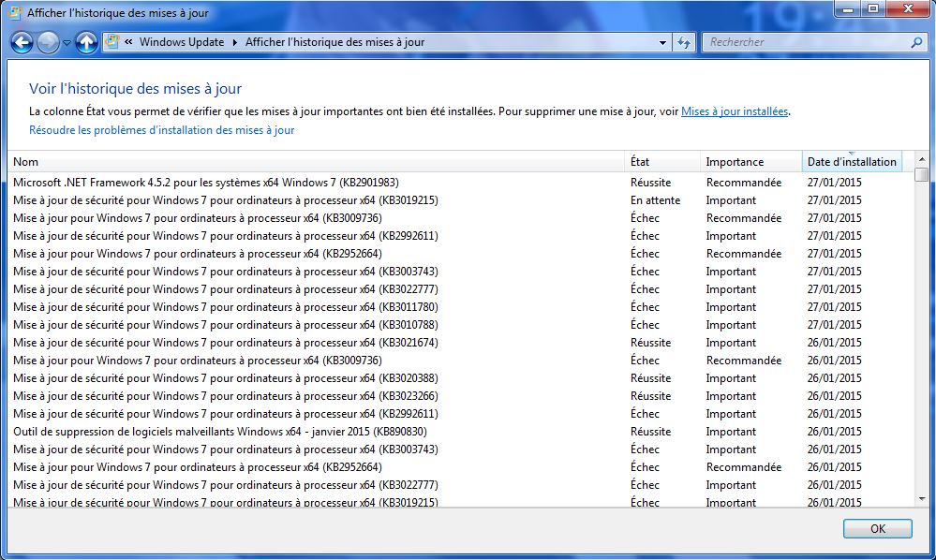
Task: Select Afficher l'historique breadcrumb item
Action: click(334, 42)
